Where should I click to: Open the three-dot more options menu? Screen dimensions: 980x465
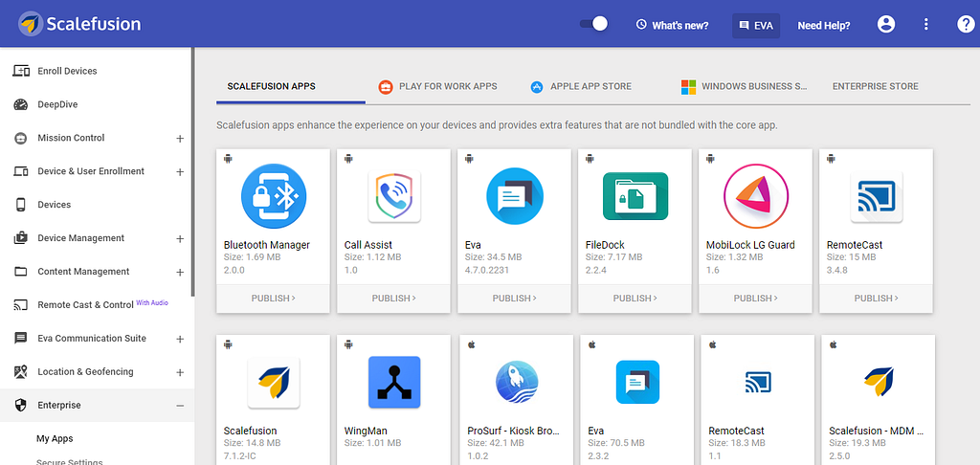[x=925, y=24]
